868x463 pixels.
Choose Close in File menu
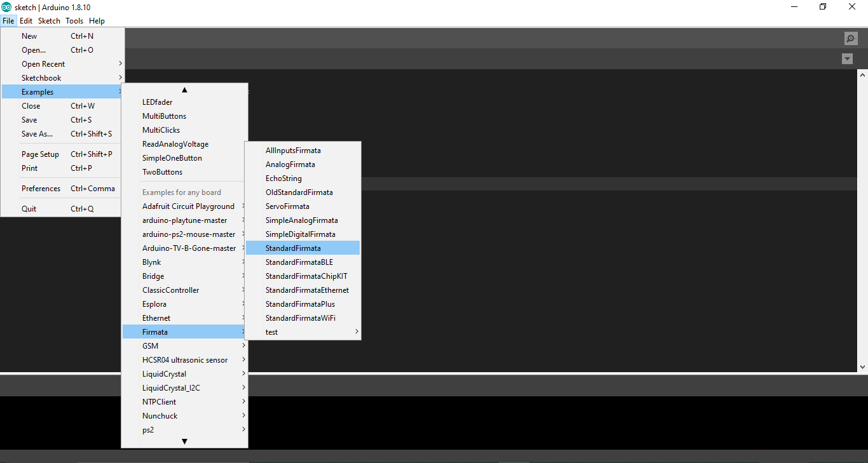pyautogui.click(x=62, y=106)
